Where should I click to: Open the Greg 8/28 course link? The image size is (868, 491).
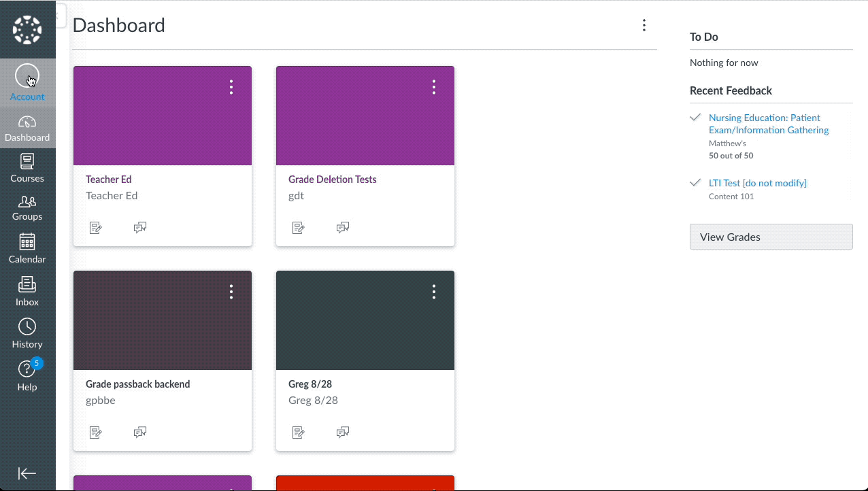click(310, 384)
